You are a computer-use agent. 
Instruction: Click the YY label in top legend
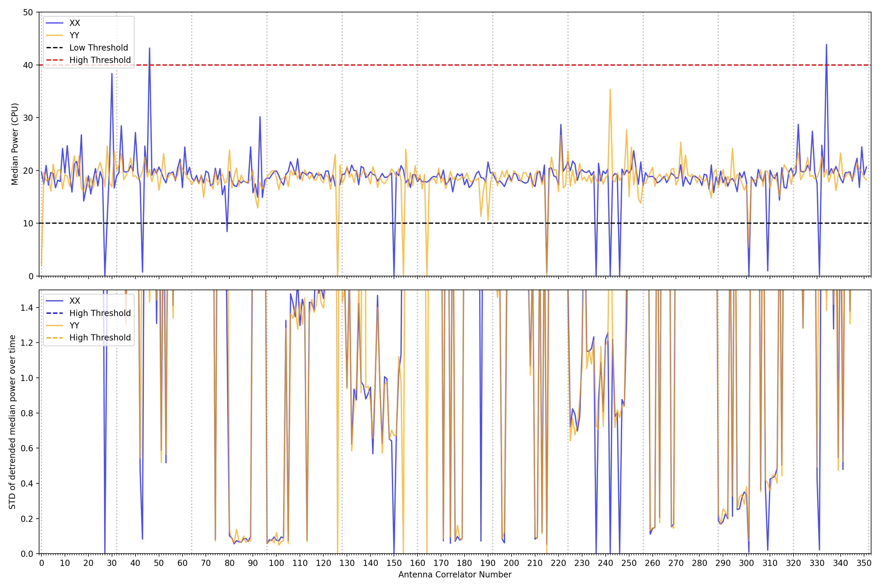(74, 35)
